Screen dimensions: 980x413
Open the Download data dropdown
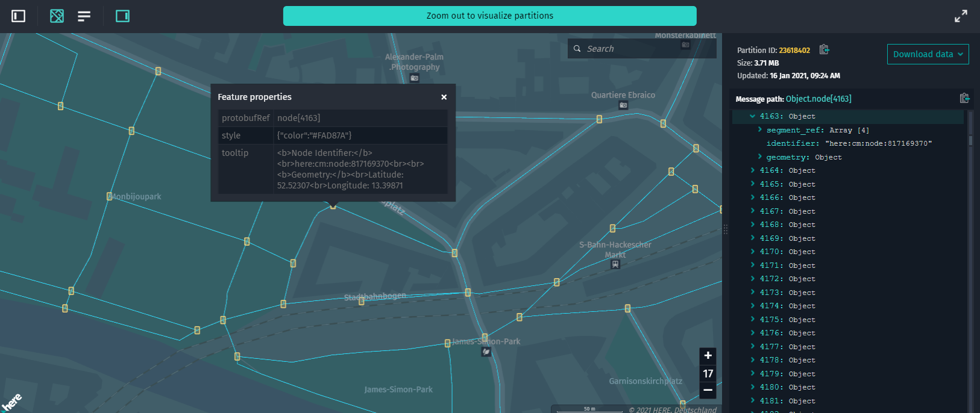coord(928,54)
